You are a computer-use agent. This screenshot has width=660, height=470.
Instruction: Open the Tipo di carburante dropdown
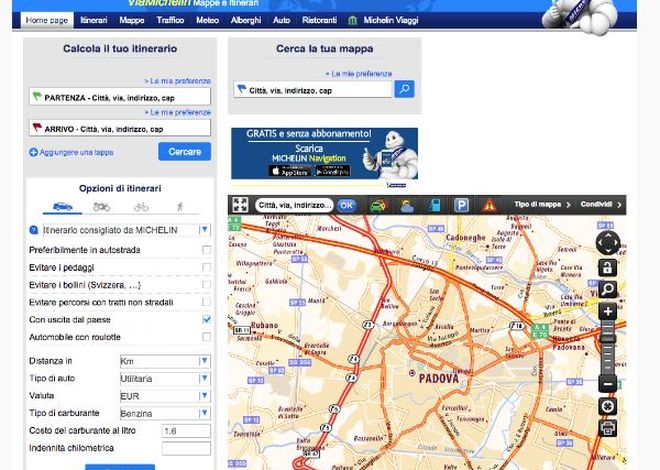[x=165, y=413]
